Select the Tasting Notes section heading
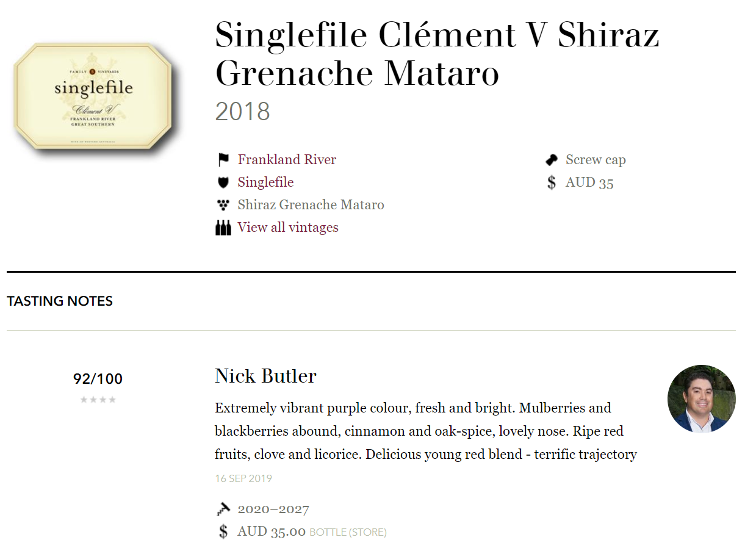756x551 pixels. click(60, 301)
